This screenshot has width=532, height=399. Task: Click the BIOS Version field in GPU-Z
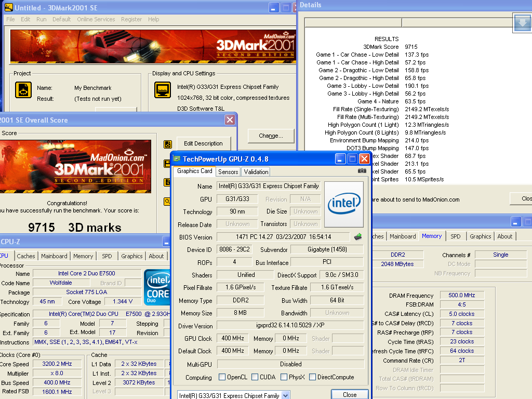pyautogui.click(x=283, y=237)
